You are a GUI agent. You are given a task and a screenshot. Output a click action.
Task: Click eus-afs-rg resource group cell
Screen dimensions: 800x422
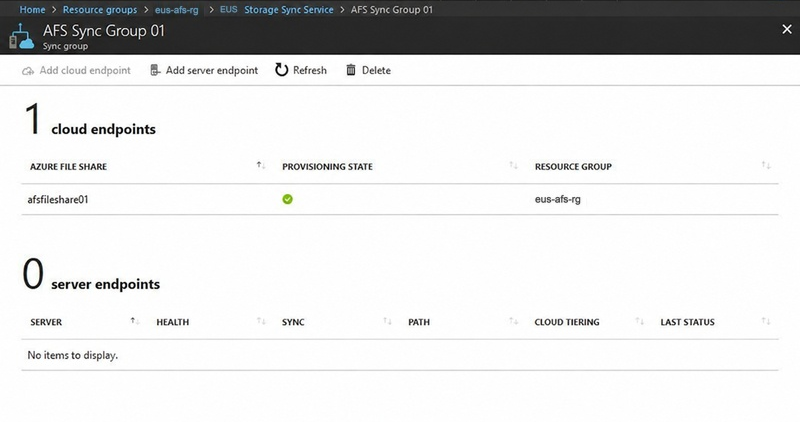point(558,199)
